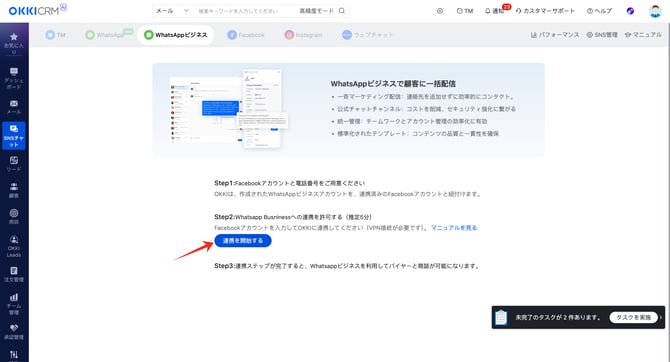The image size is (670, 362).
Task: Collapse the task popup with its right chevron
Action: pyautogui.click(x=661, y=318)
